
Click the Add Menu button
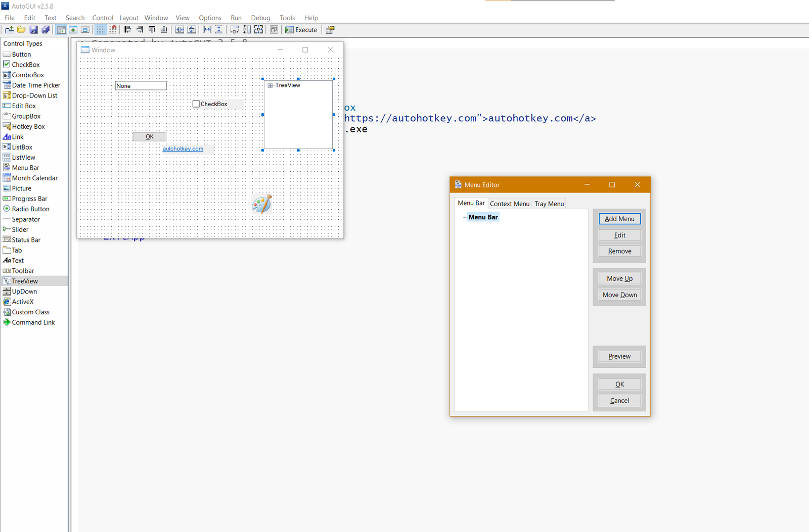coord(619,219)
